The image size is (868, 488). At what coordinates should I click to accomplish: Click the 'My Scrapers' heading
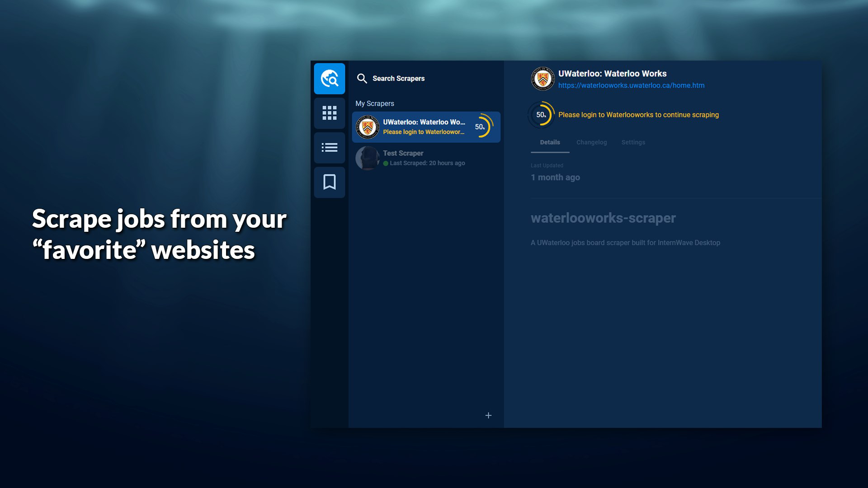[x=374, y=103]
